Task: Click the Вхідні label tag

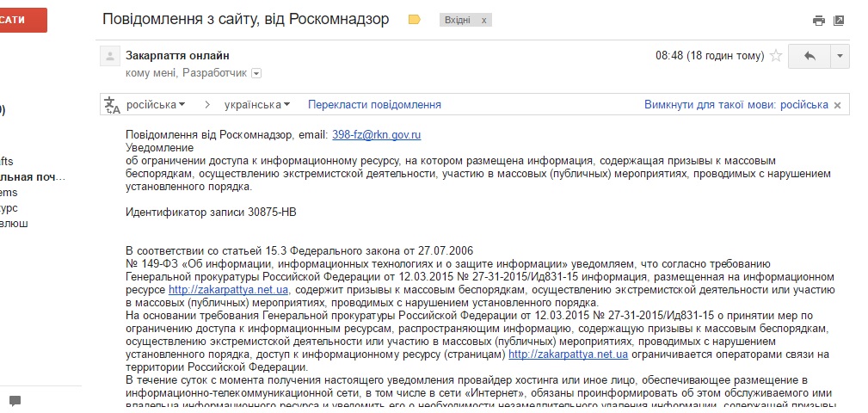Action: tap(456, 19)
